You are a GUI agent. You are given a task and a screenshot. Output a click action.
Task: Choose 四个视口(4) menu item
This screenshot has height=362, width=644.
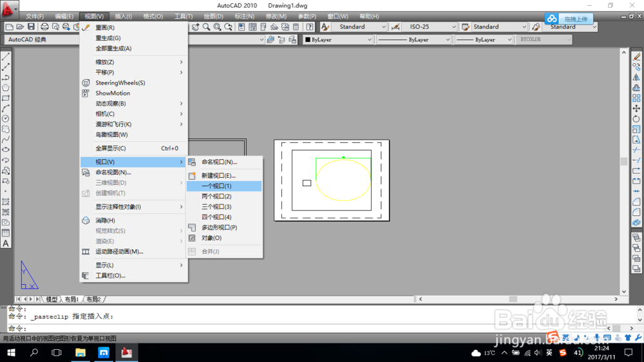pos(224,217)
